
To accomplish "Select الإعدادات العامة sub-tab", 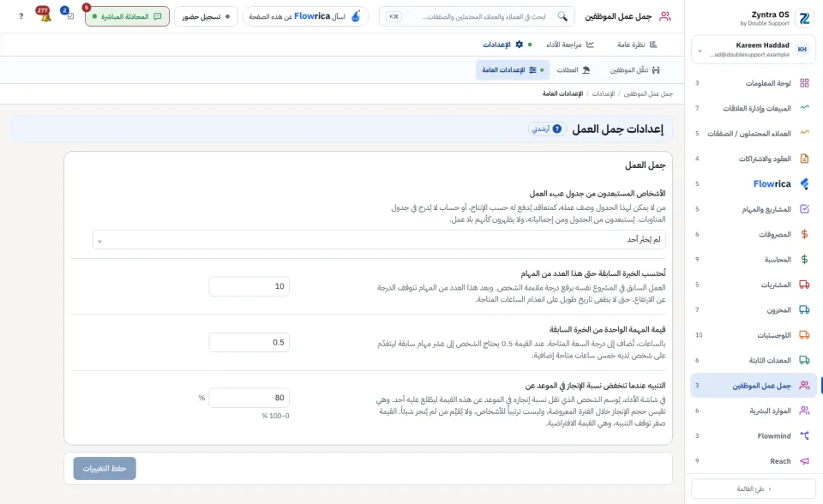I will [513, 69].
